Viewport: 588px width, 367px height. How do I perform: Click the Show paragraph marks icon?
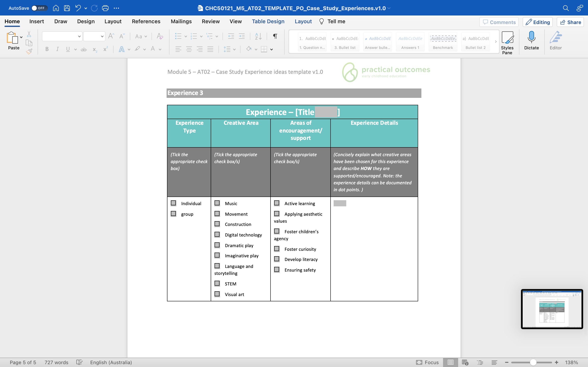[275, 36]
